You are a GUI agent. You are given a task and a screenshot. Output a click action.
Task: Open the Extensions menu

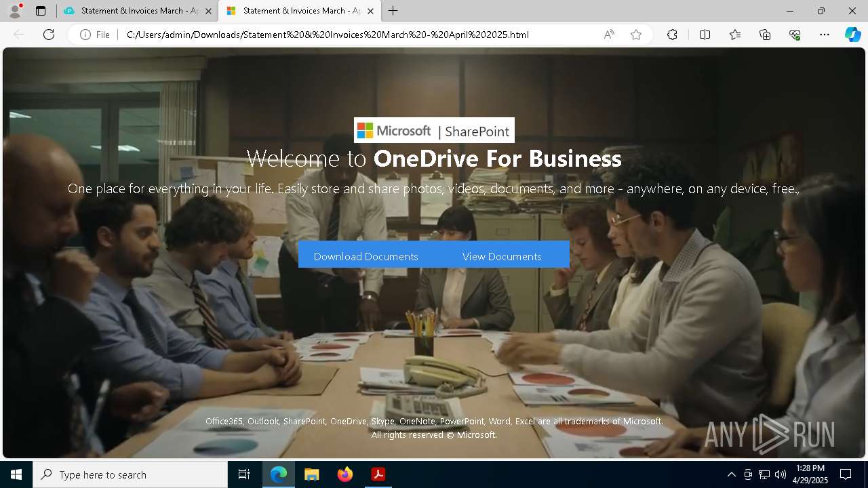click(672, 35)
